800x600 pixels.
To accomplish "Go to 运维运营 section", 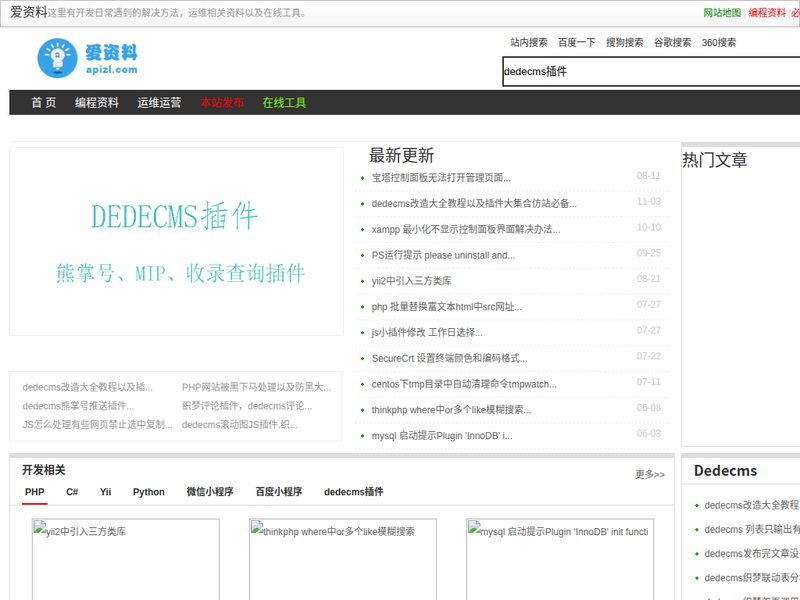I will coord(159,103).
